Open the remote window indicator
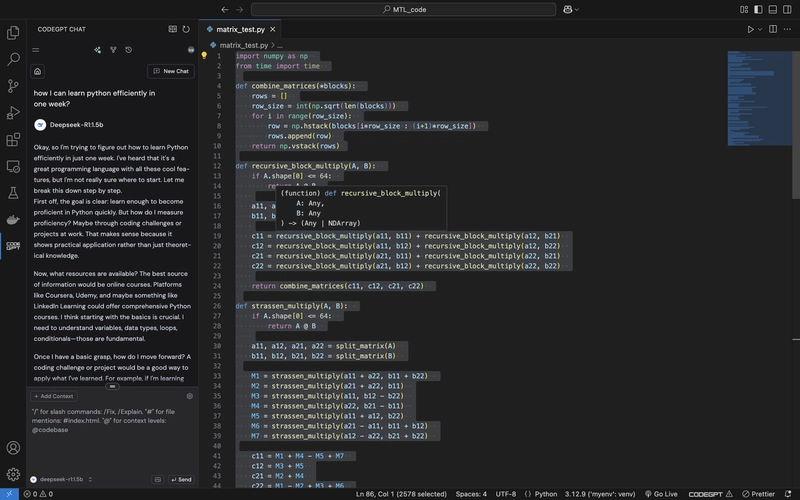The image size is (800, 500). point(9,494)
